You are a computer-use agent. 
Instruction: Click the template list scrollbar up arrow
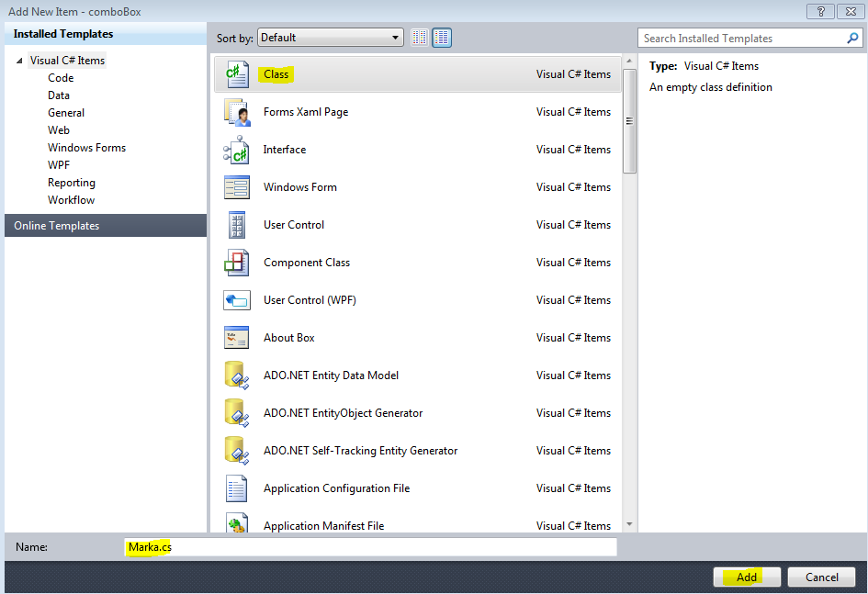point(629,61)
